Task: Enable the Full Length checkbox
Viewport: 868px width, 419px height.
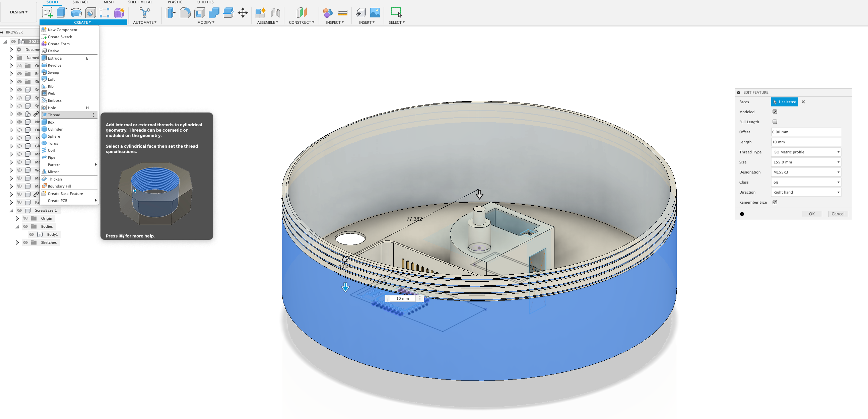Action: (x=775, y=122)
